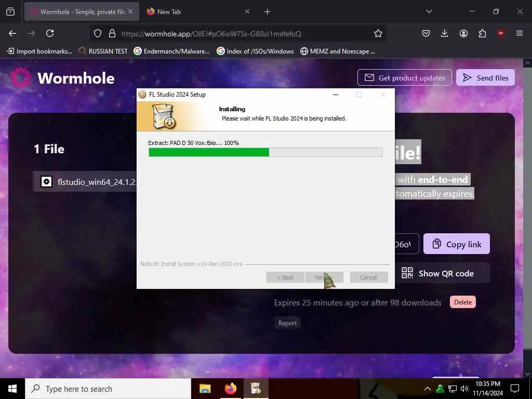Open the RUSSIAN TEST bookmark
The width and height of the screenshot is (532, 399).
(x=103, y=51)
